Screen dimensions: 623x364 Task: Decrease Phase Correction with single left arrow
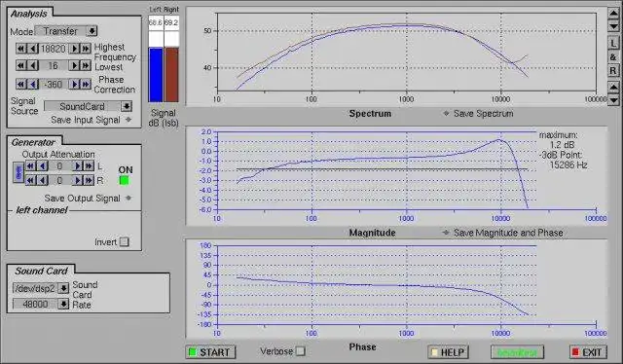pos(33,84)
